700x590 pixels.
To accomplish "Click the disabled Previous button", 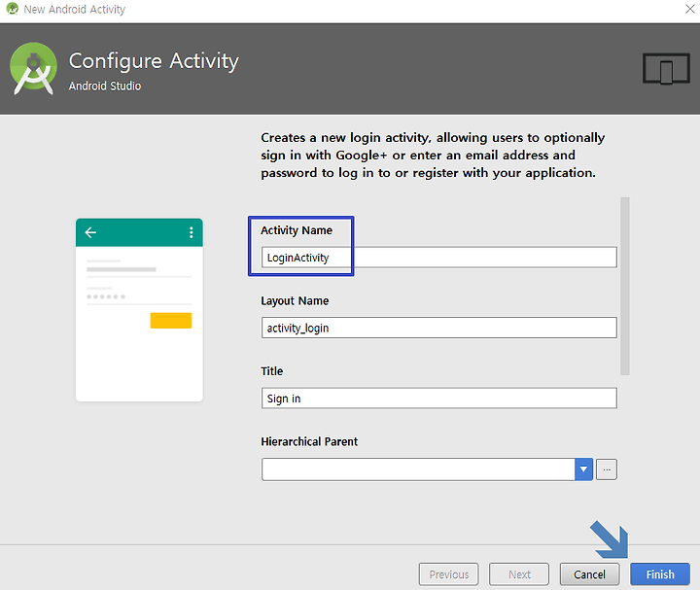I will [448, 573].
